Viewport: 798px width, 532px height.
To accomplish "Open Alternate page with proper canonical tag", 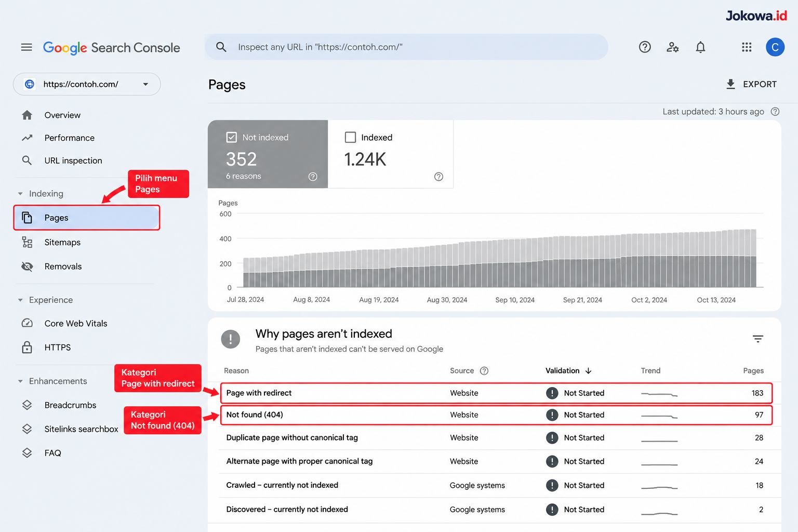I will (x=499, y=461).
